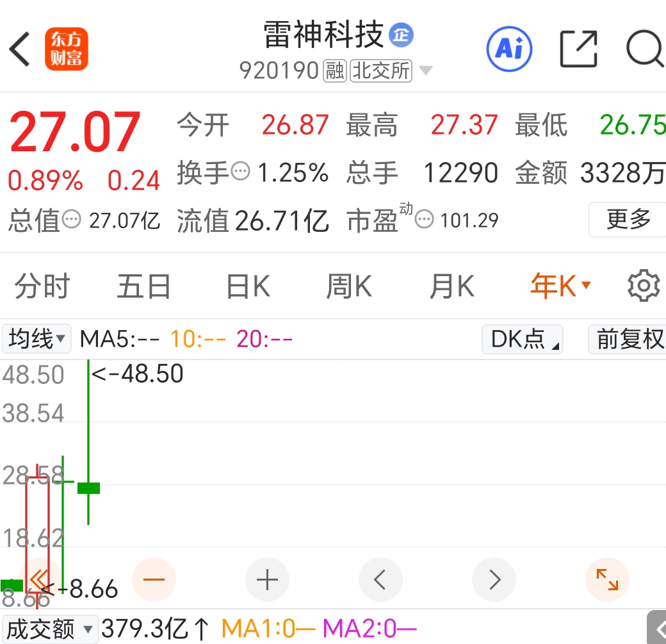Tap the 今开 26.87 value

(x=295, y=124)
